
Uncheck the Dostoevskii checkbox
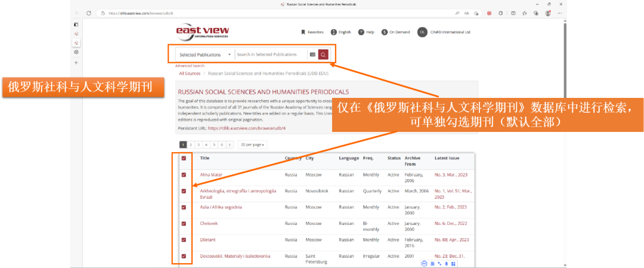pyautogui.click(x=184, y=256)
